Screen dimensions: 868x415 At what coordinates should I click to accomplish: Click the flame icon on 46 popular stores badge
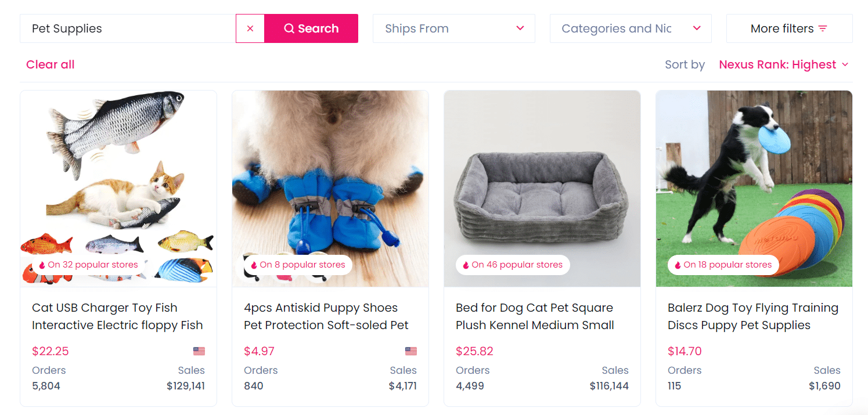click(466, 265)
